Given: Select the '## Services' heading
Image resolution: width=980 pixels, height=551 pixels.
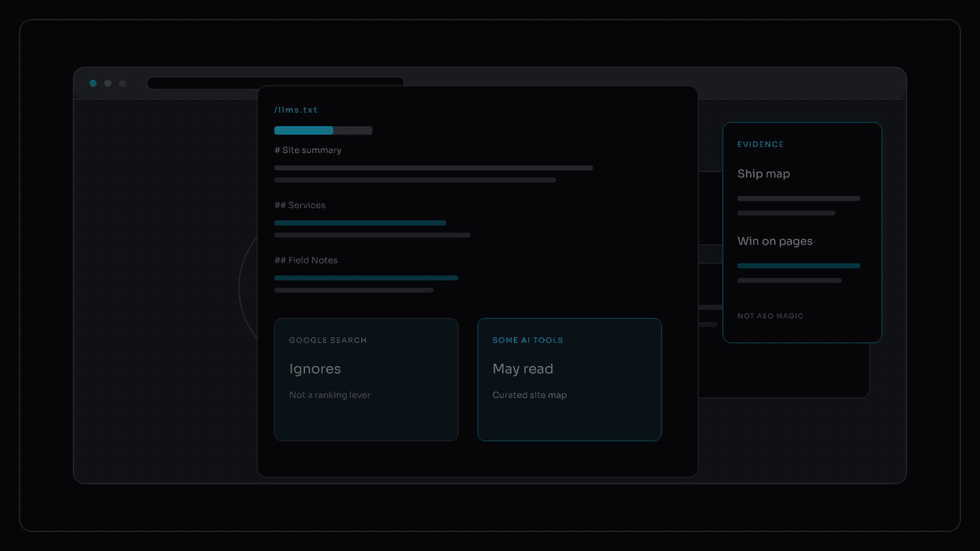Looking at the screenshot, I should (300, 205).
